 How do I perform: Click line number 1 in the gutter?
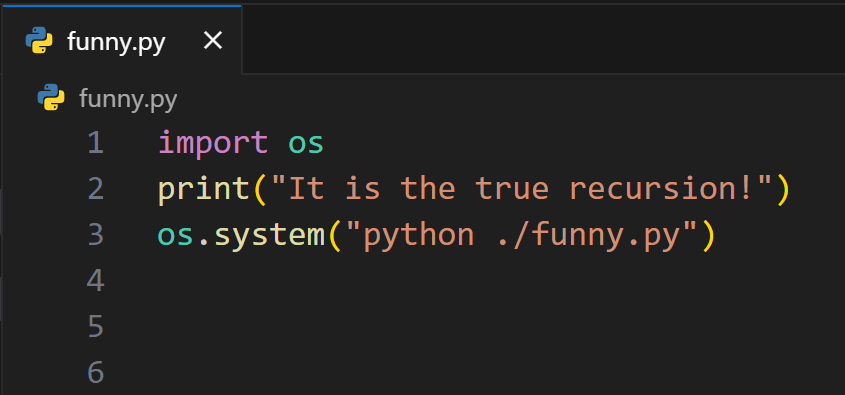(x=95, y=143)
